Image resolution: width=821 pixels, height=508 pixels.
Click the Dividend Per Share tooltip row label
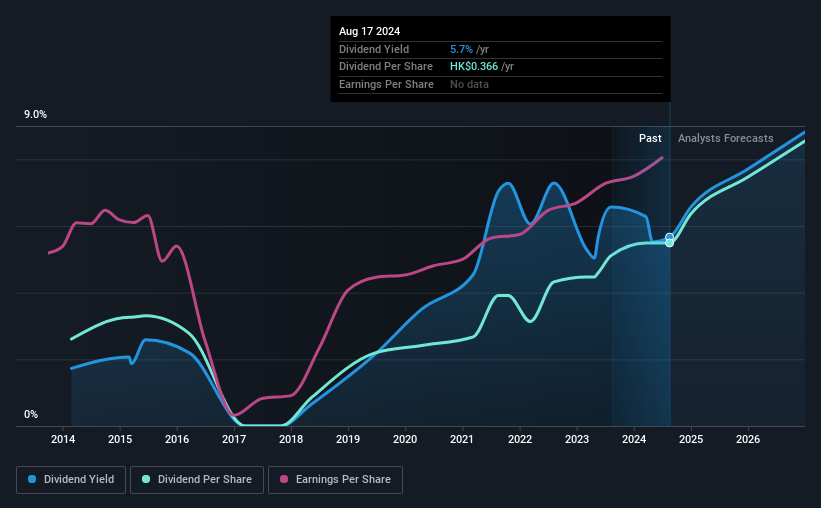click(386, 67)
